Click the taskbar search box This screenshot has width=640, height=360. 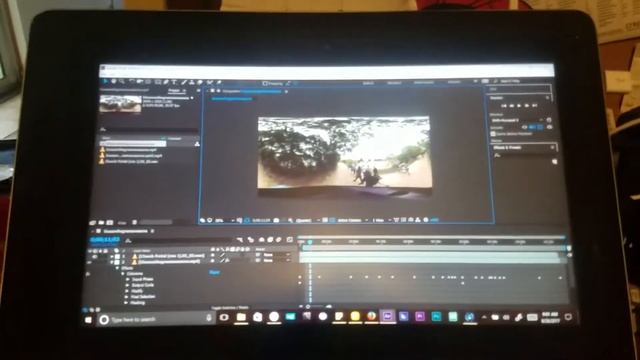coord(157,319)
